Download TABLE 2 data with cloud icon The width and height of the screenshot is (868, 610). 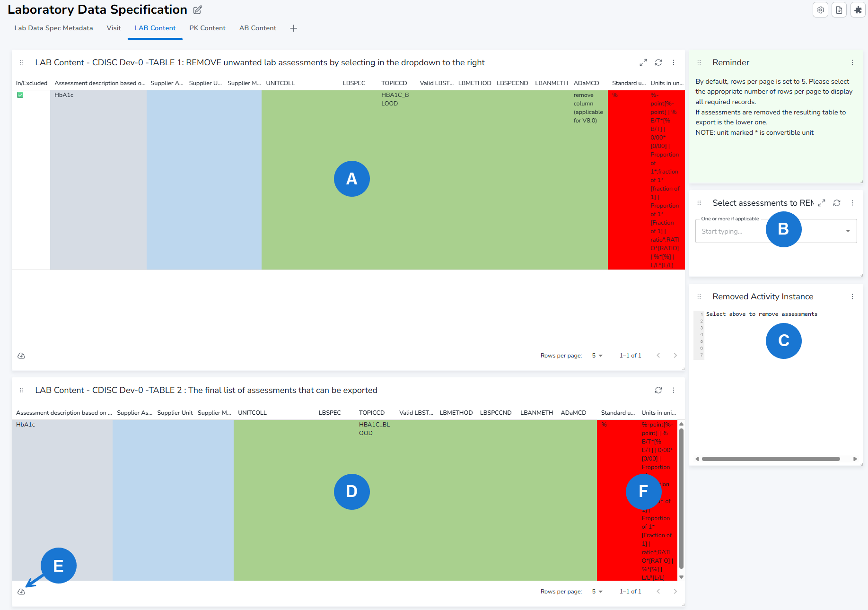coord(21,592)
